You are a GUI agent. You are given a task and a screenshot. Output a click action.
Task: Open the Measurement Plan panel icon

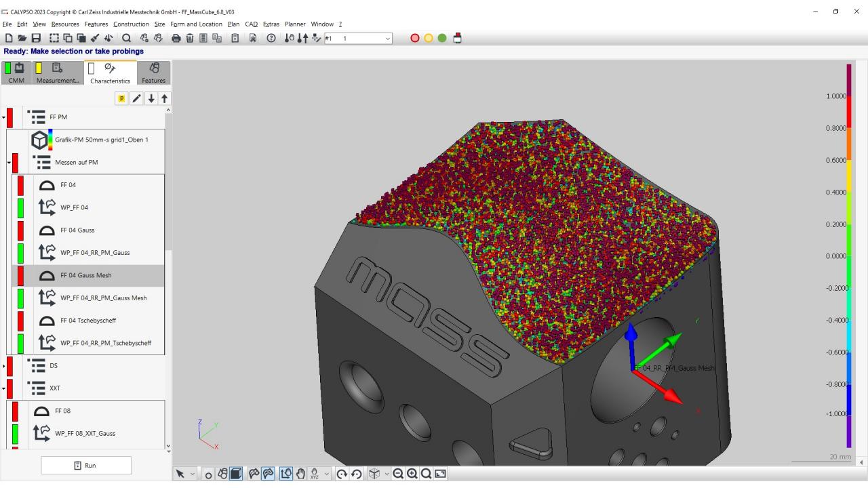click(58, 68)
